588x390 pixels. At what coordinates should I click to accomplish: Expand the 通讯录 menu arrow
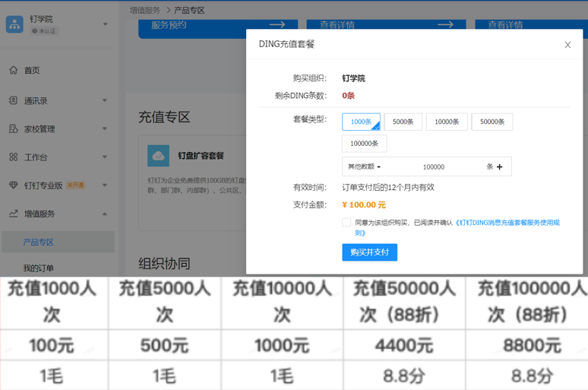(x=105, y=100)
